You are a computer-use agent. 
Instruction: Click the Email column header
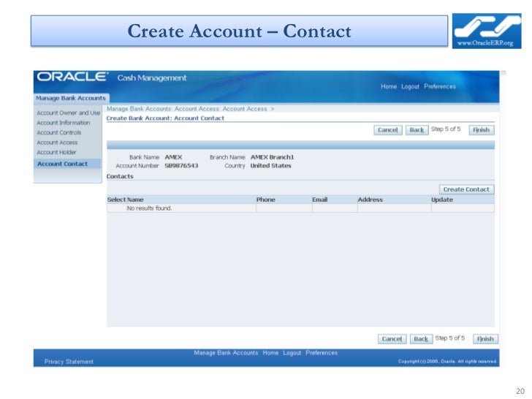tap(320, 199)
